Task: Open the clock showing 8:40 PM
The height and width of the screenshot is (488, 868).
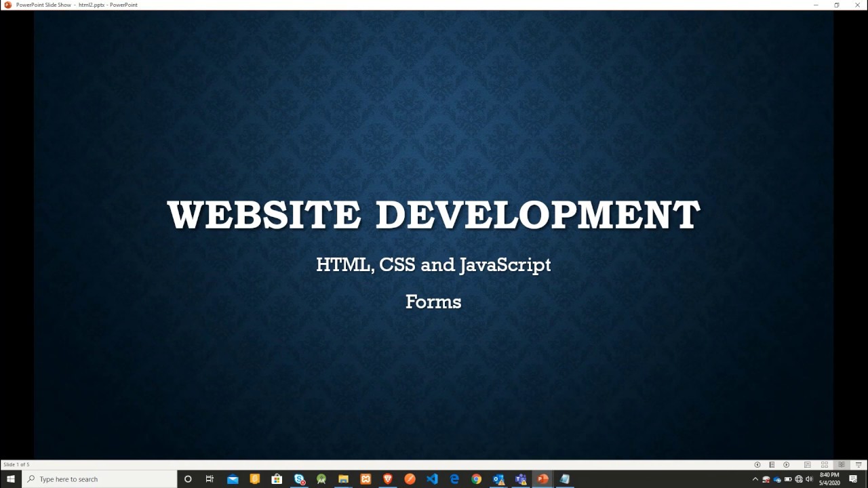Action: pos(829,479)
